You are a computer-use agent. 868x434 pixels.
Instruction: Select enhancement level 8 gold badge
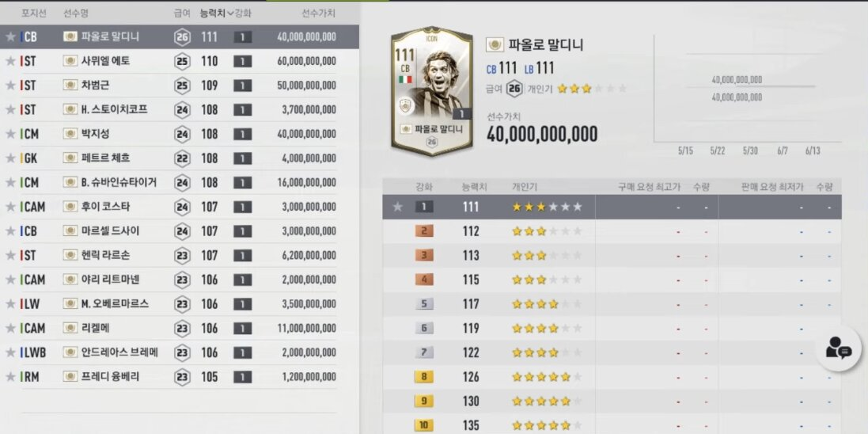click(x=424, y=377)
